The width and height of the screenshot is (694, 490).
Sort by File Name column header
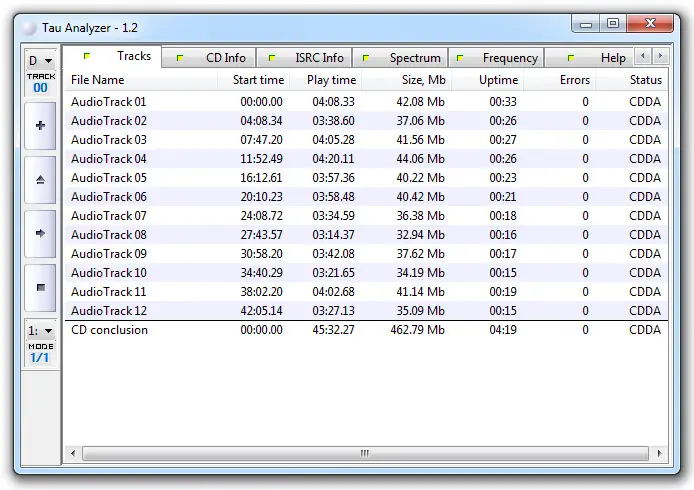pyautogui.click(x=141, y=80)
